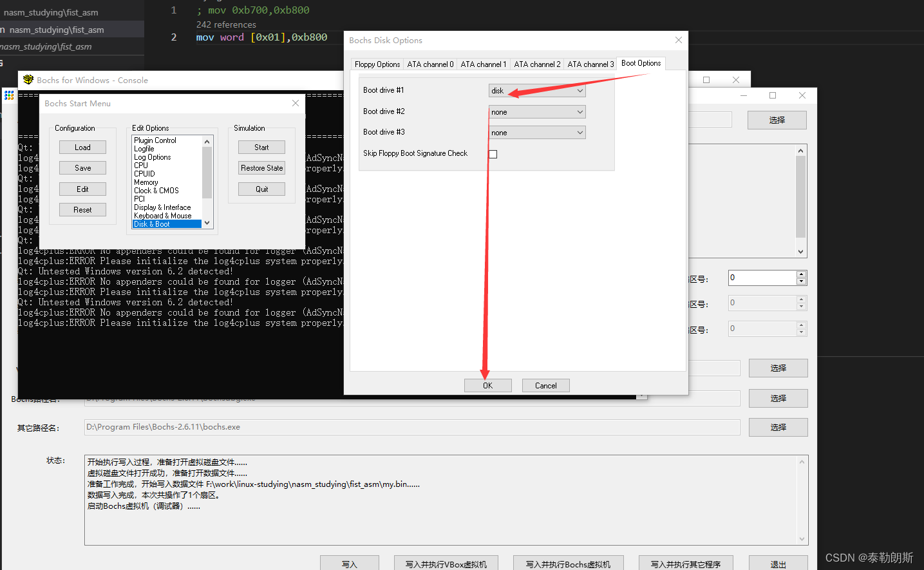This screenshot has width=924, height=570.
Task: Click the 退出 exit button
Action: (x=778, y=564)
